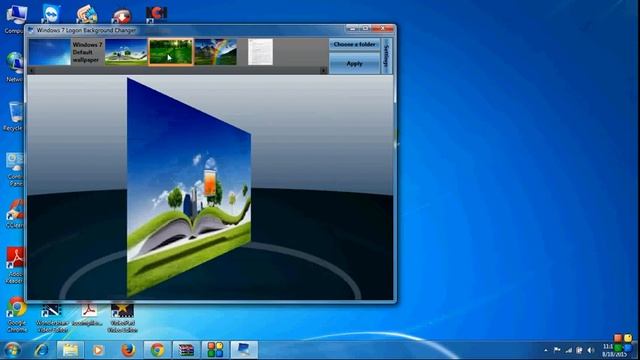Select the white document thumbnail
The width and height of the screenshot is (640, 360).
[x=260, y=52]
